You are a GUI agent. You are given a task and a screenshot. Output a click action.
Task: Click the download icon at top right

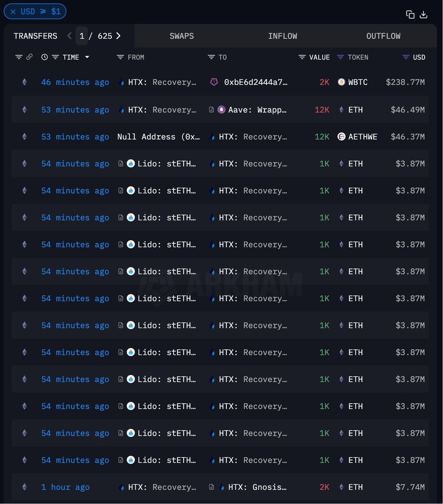424,15
